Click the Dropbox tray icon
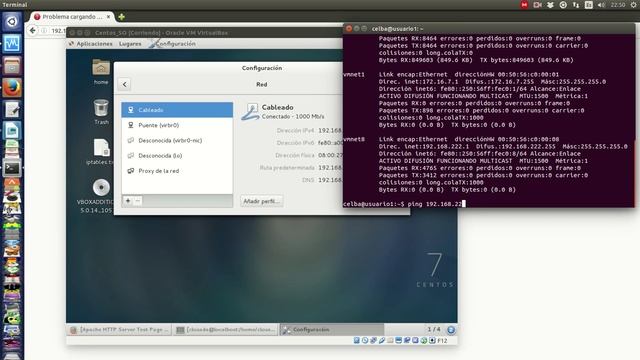Screen dimensions: 640x360 pyautogui.click(x=550, y=5)
